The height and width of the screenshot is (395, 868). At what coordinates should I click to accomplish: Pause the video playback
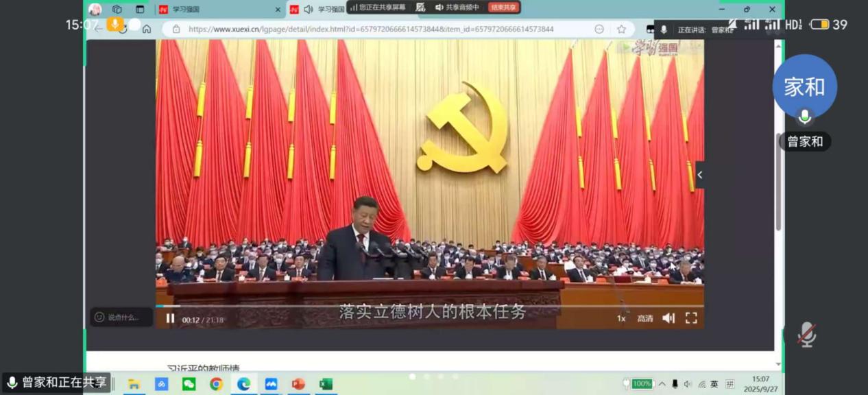coord(170,318)
